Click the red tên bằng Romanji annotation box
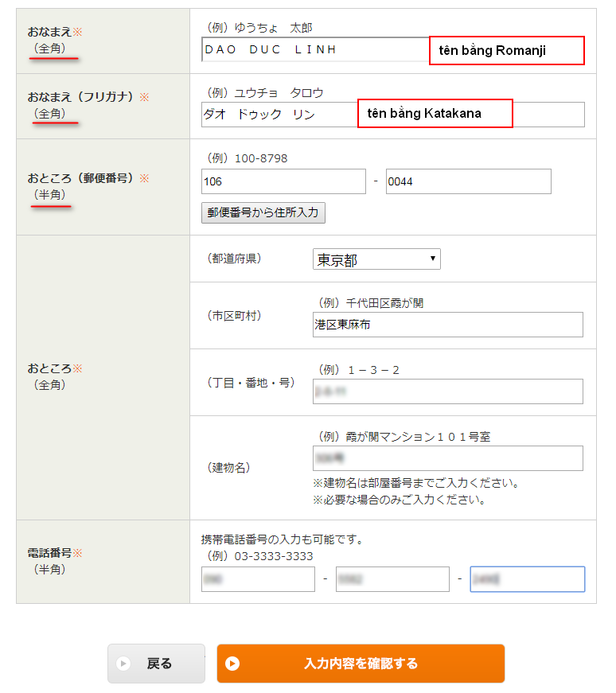The height and width of the screenshot is (693, 616). click(x=507, y=50)
